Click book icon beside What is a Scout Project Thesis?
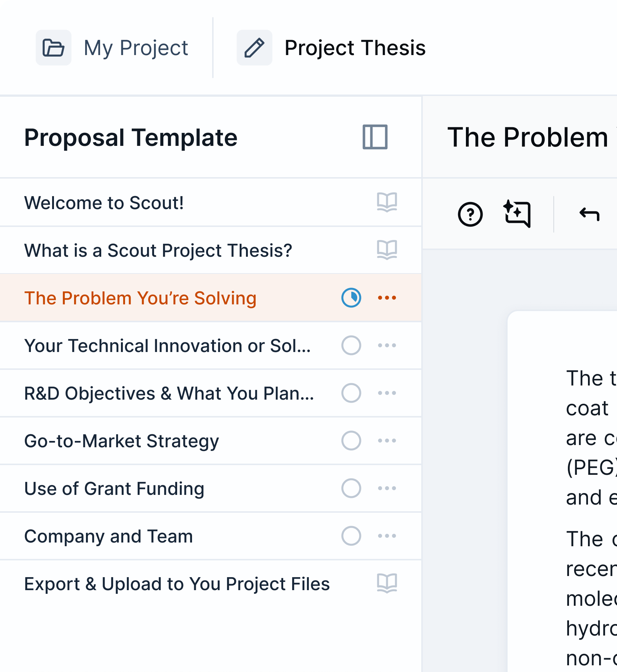Screen dimensions: 617x672 pos(387,250)
